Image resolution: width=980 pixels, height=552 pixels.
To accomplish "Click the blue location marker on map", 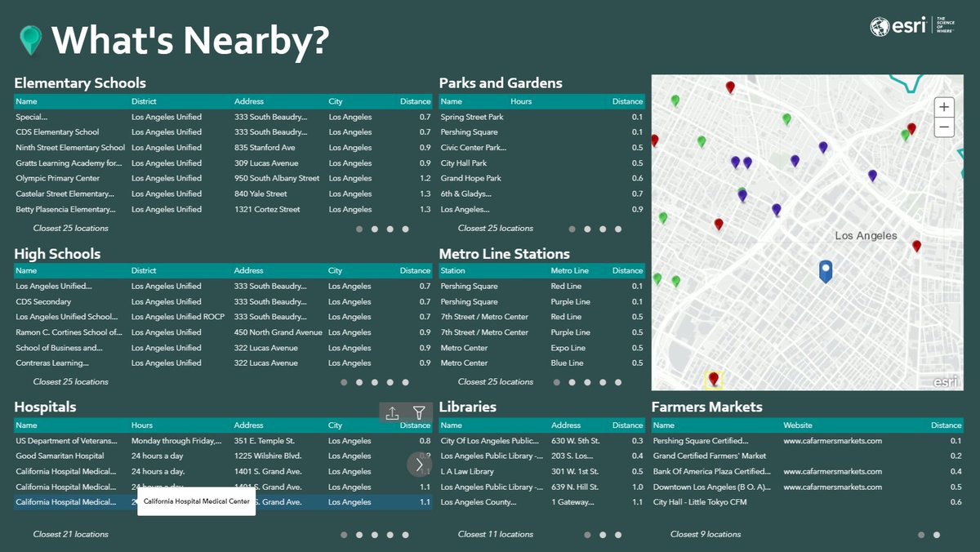I will tap(826, 271).
